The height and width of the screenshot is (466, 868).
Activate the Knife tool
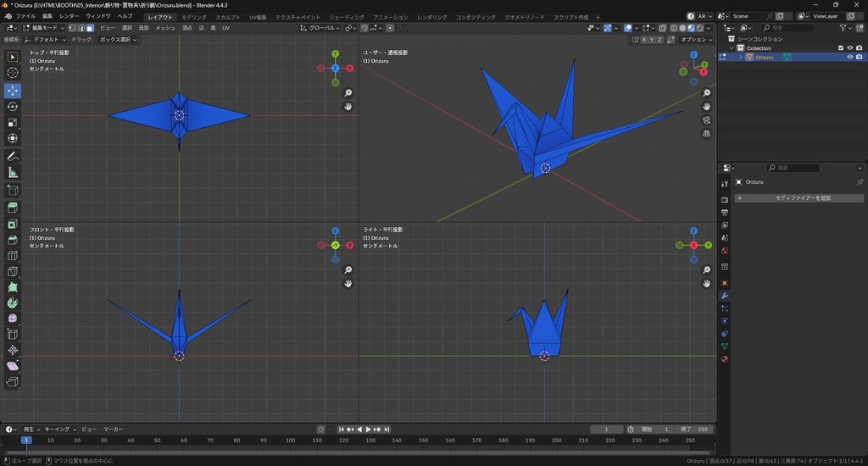tap(12, 272)
